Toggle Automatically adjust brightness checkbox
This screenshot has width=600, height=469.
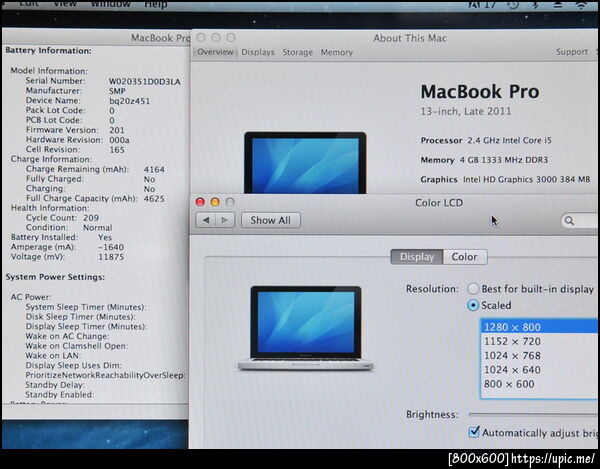tap(474, 432)
